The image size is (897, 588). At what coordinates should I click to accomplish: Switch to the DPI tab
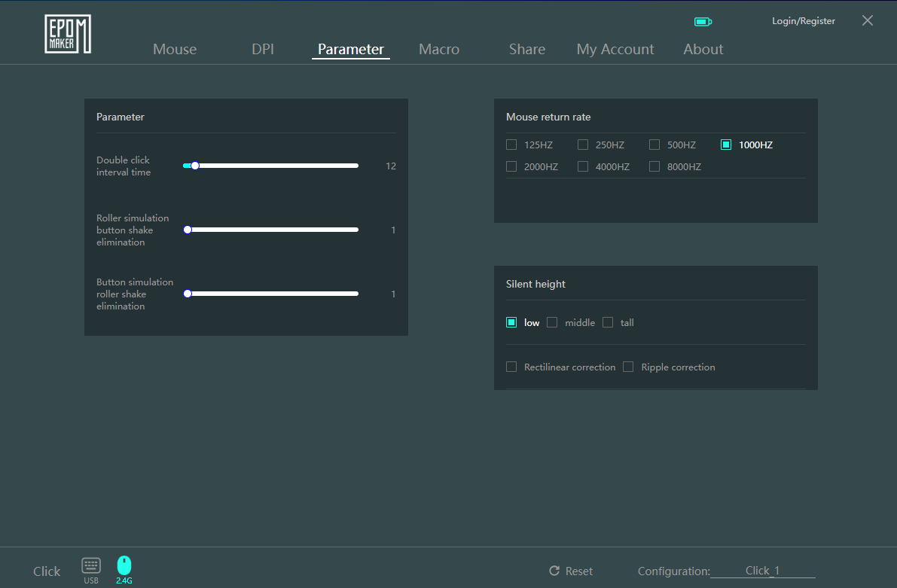coord(263,50)
